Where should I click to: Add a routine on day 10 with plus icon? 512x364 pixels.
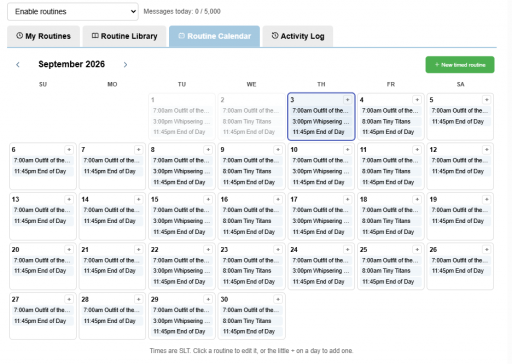click(347, 150)
